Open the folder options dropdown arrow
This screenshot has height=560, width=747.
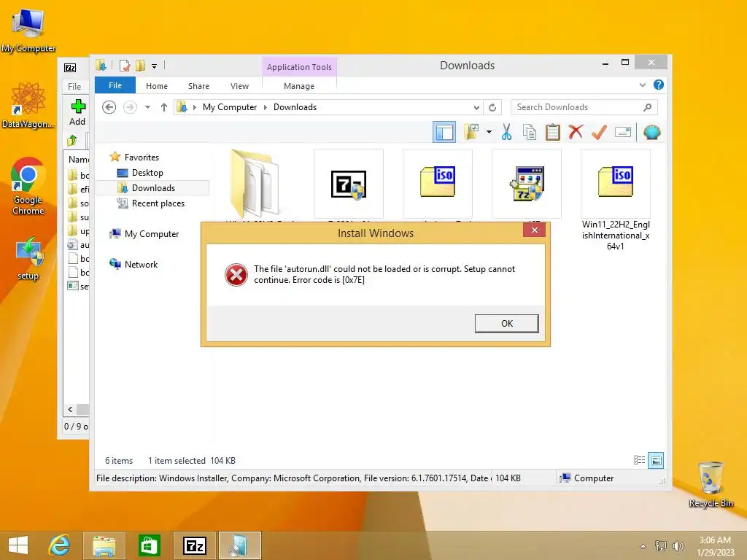coord(489,132)
